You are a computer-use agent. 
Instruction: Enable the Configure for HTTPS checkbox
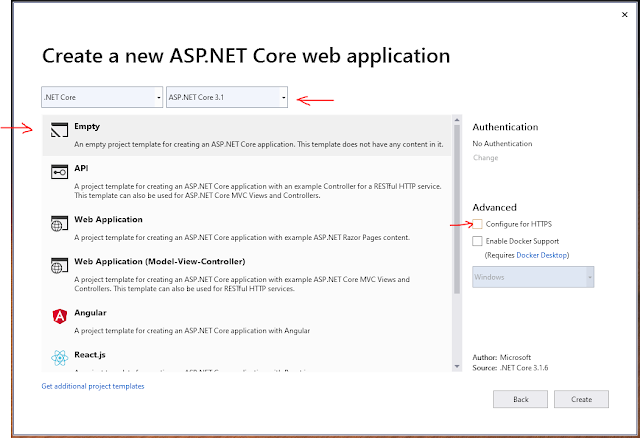[478, 224]
